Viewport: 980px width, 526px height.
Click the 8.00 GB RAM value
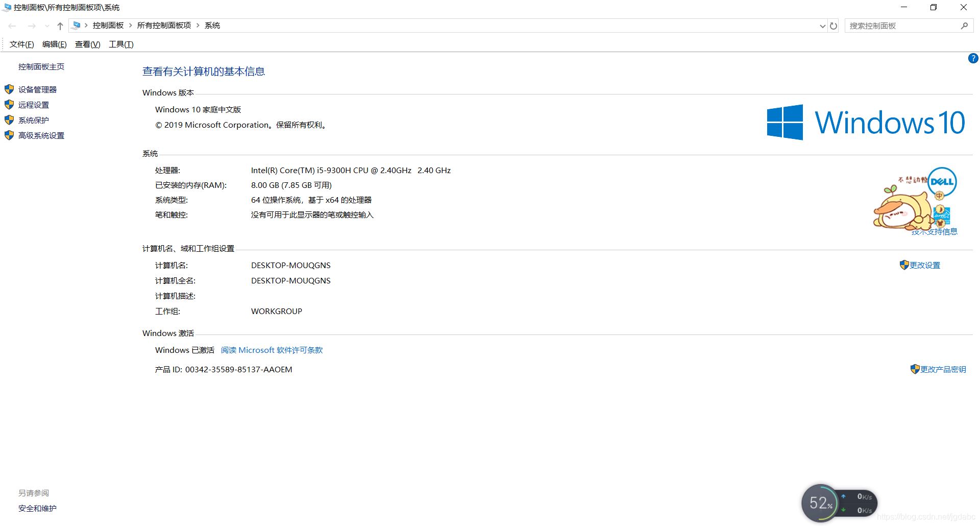(x=291, y=185)
